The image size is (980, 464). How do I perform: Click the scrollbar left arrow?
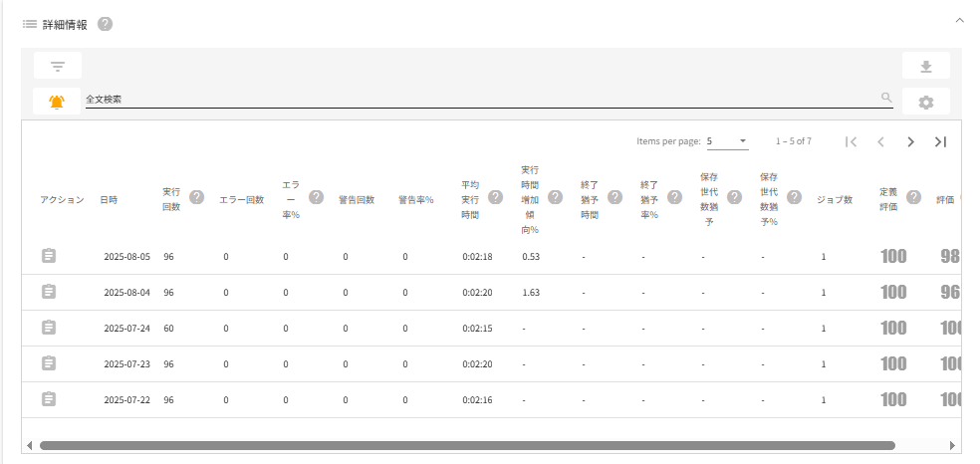point(29,445)
